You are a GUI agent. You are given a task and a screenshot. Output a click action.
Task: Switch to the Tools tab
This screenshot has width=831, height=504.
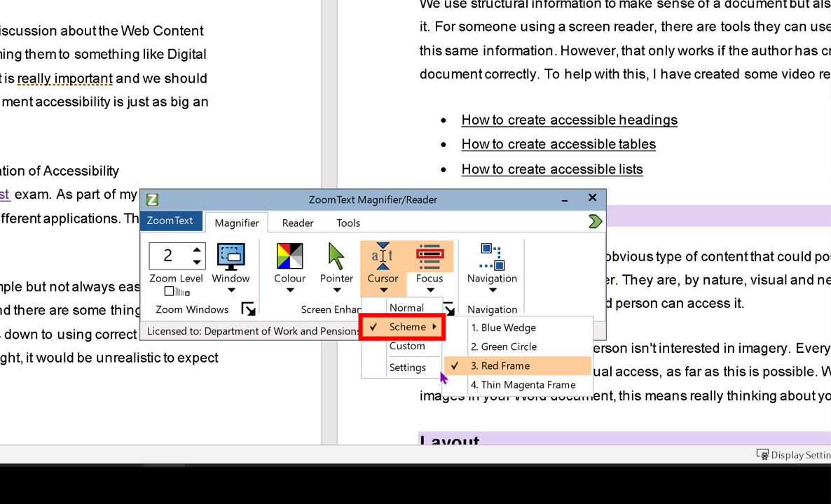(x=348, y=223)
